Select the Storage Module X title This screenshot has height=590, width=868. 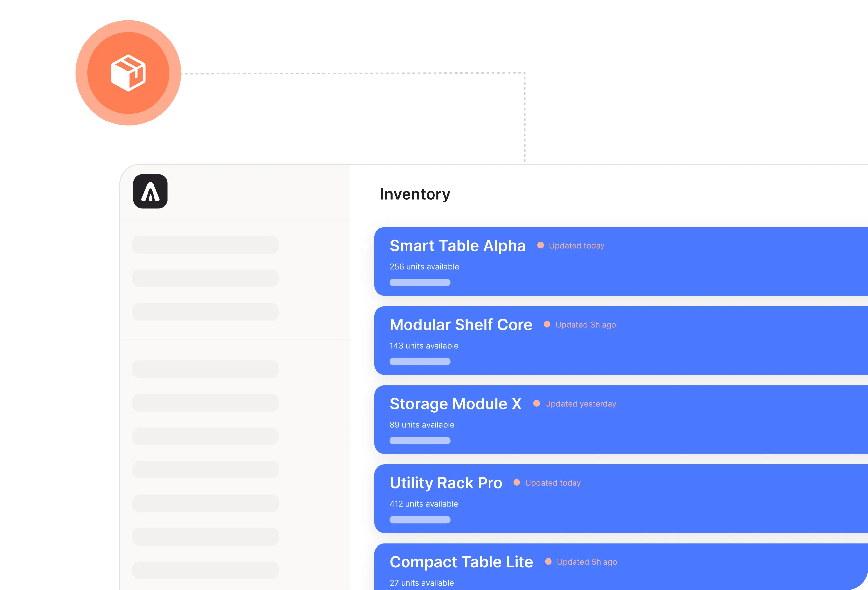coord(455,404)
